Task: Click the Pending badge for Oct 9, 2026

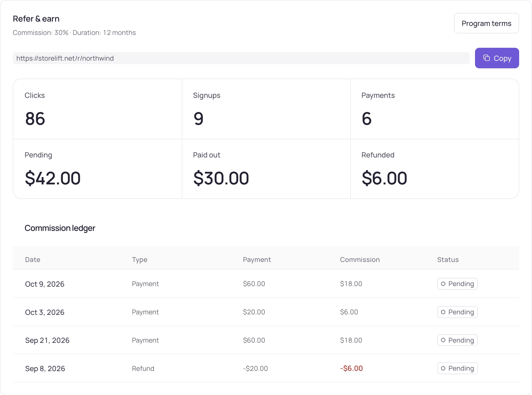Action: point(457,284)
